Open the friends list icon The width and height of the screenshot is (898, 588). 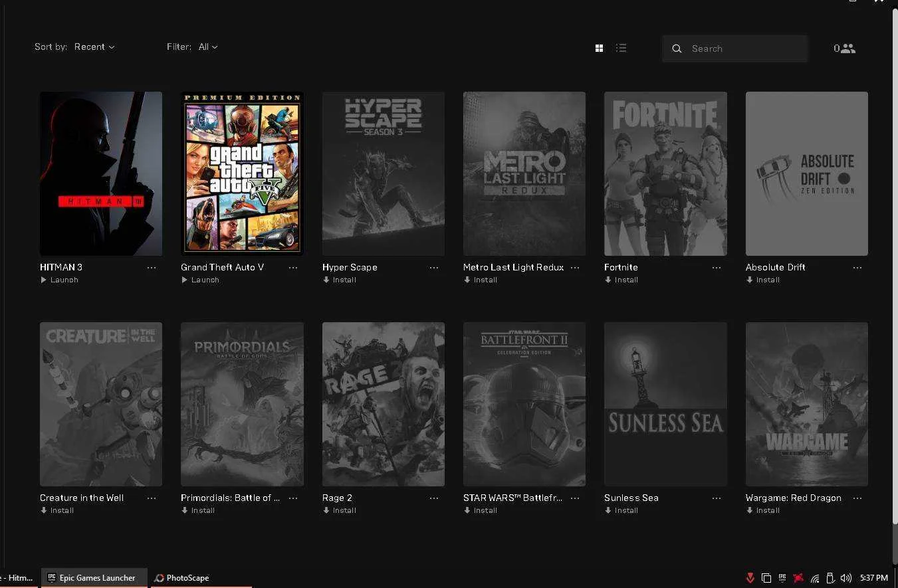point(845,49)
